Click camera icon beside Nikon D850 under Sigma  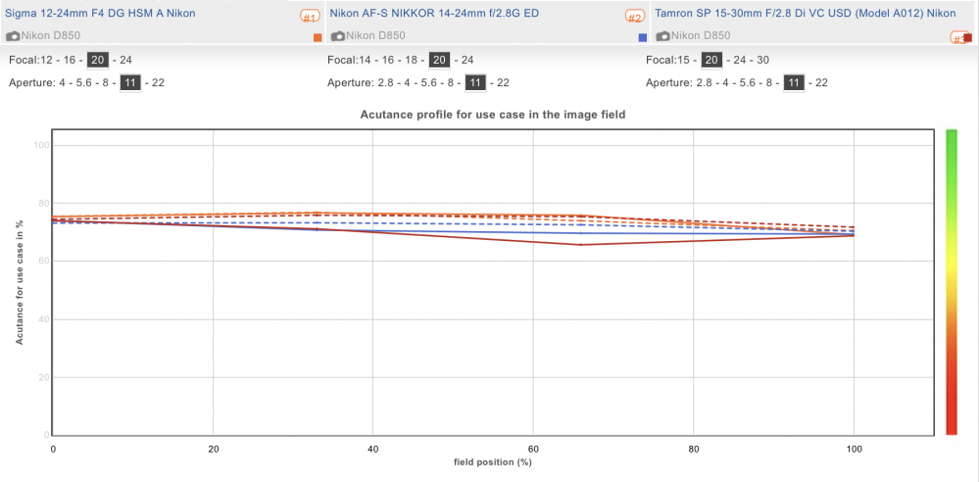click(13, 36)
